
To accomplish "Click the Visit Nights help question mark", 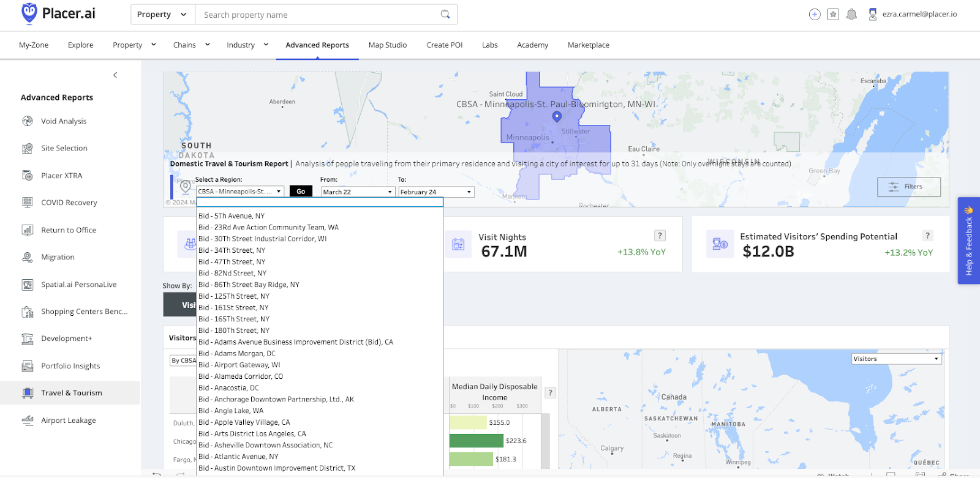I will [x=660, y=236].
